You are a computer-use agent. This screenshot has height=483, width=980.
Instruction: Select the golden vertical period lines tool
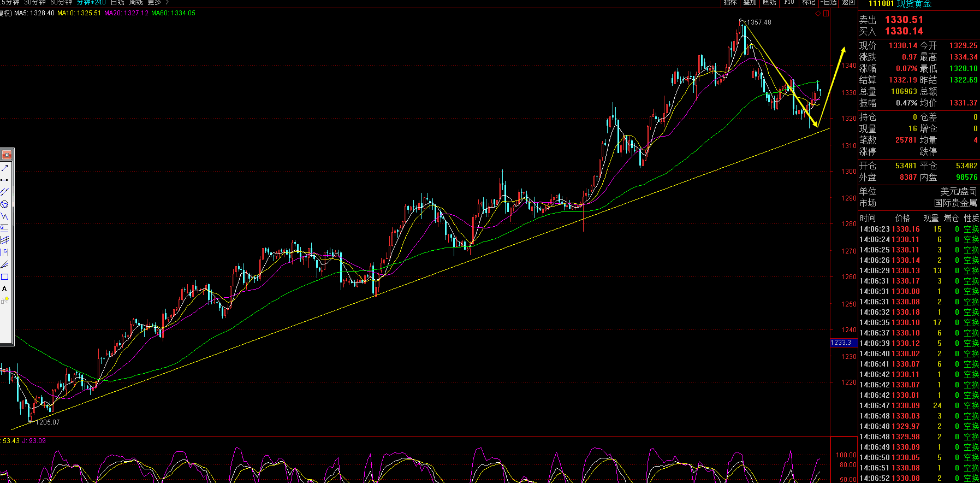pyautogui.click(x=5, y=252)
